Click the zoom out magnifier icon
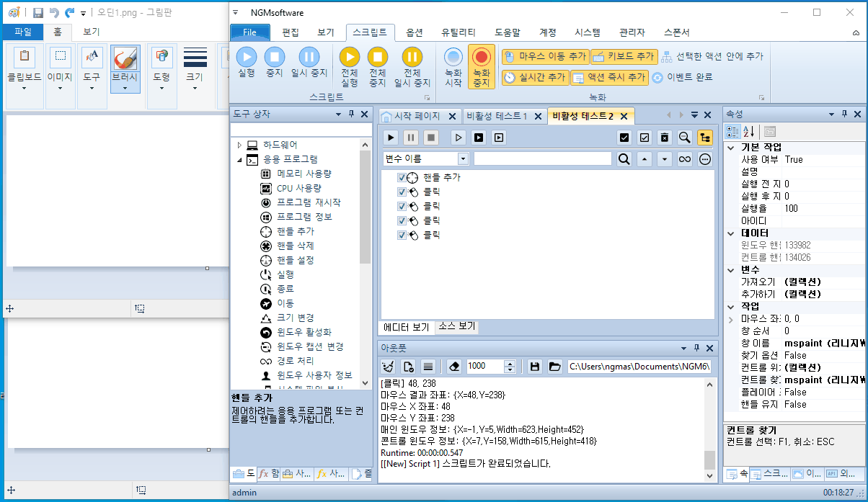The height and width of the screenshot is (502, 868). click(x=685, y=138)
